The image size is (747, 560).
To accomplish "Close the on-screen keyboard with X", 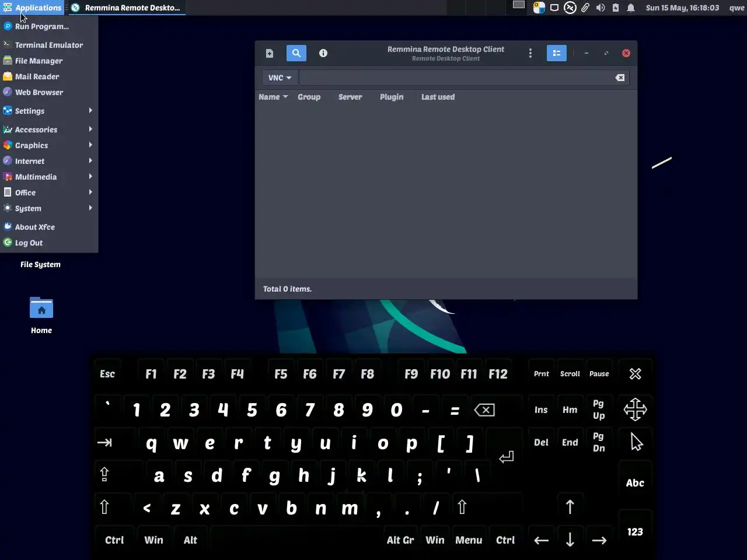I will click(x=635, y=374).
